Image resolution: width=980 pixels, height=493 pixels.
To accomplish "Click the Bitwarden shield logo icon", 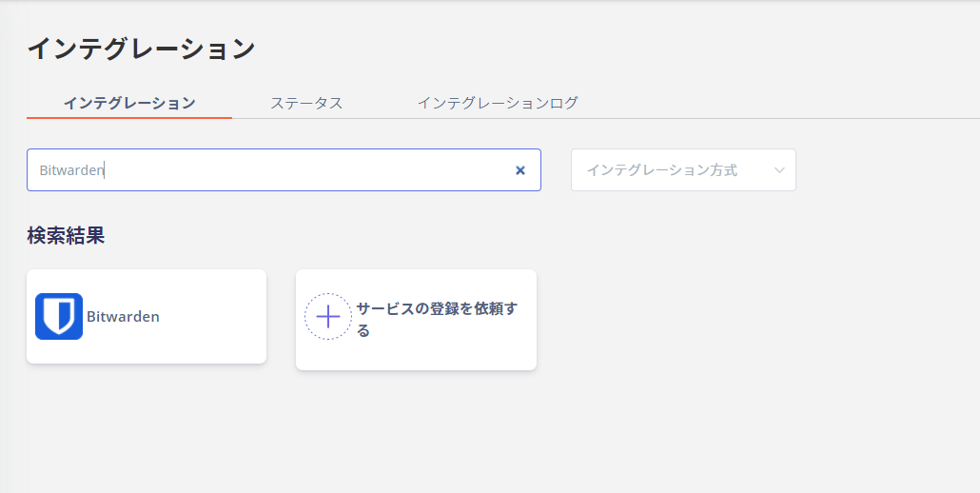I will point(59,316).
